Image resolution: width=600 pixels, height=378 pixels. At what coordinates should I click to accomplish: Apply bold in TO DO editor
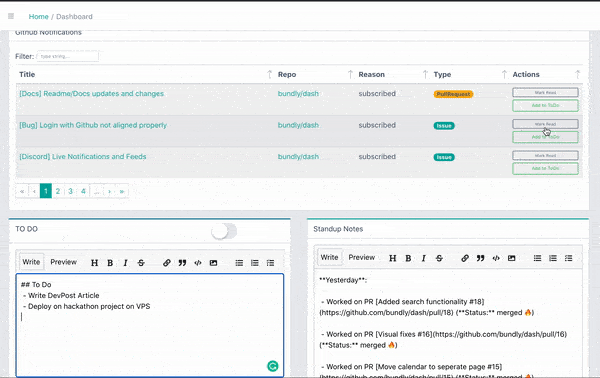coord(110,263)
